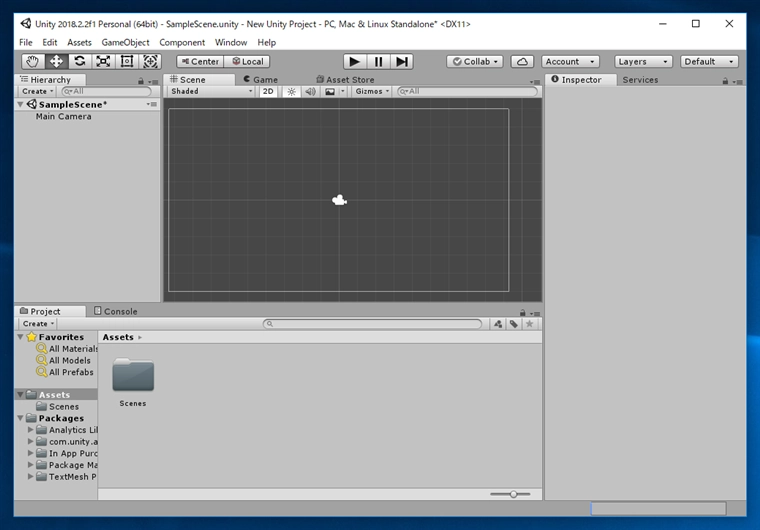
Task: Select the combined Transform tool
Action: (x=150, y=62)
